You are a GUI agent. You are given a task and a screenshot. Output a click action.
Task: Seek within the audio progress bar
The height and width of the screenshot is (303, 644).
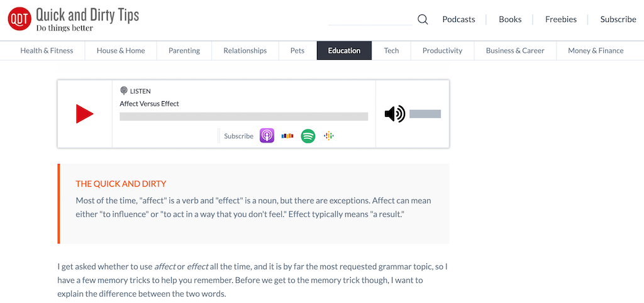[243, 116]
